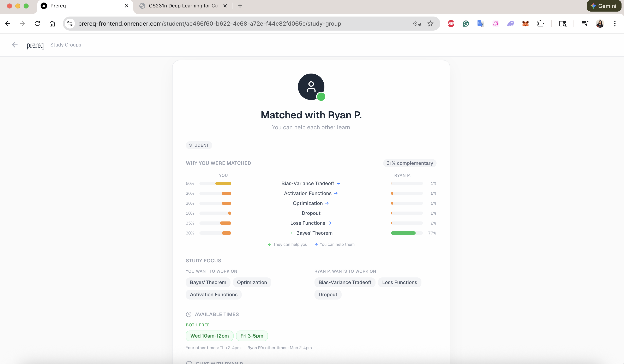
Task: Open the site information controls
Action: (70, 24)
